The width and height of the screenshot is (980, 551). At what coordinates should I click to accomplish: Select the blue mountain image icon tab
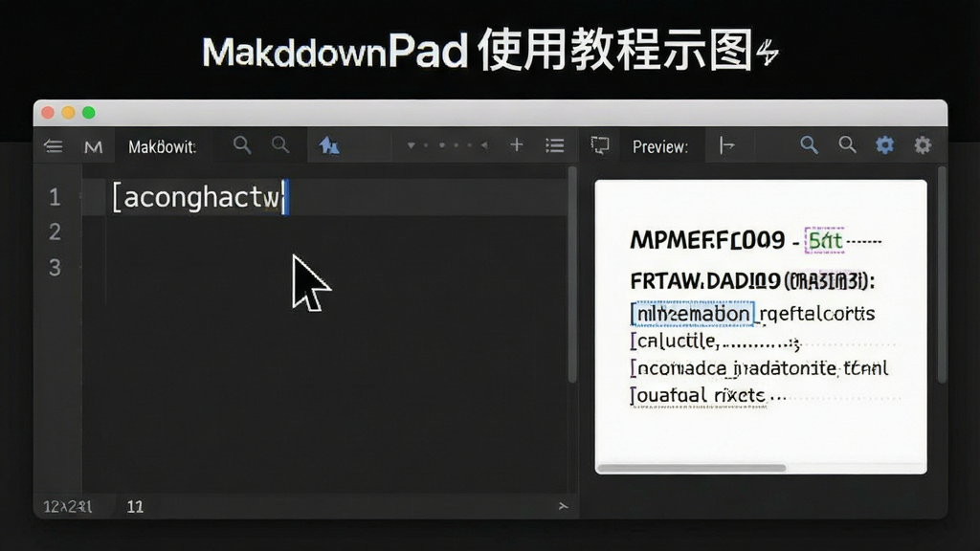click(329, 145)
